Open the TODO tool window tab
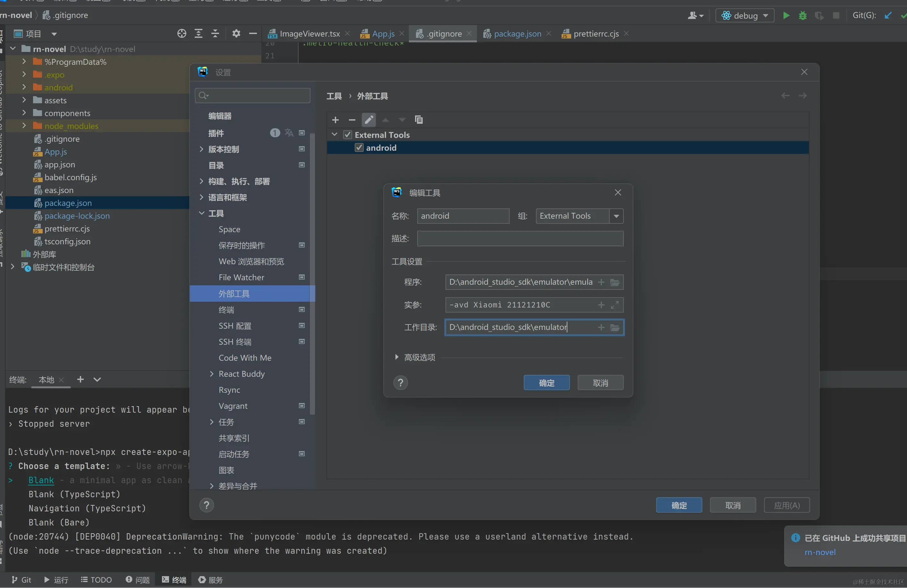Image resolution: width=907 pixels, height=588 pixels. [97, 580]
